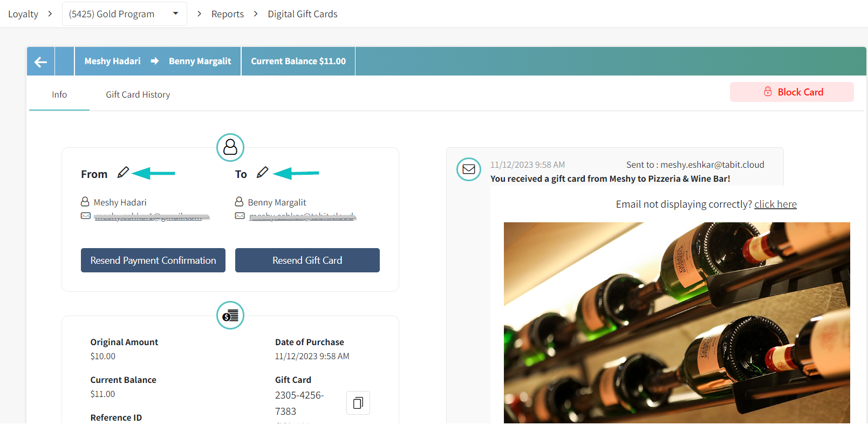Click the lock icon in Block Card button

[x=768, y=92]
